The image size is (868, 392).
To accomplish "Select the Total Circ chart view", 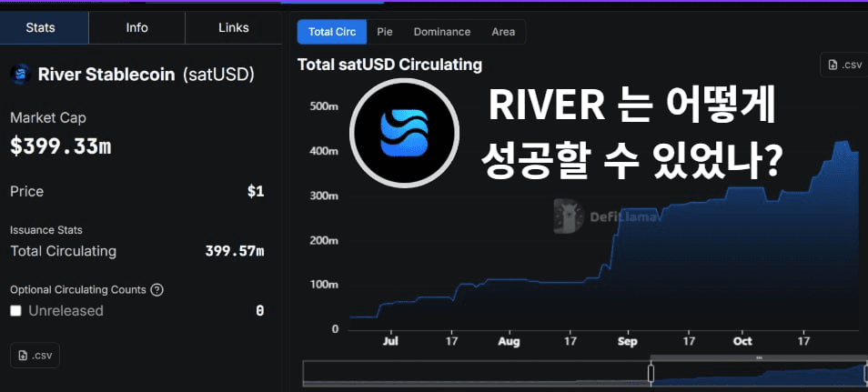I will (332, 32).
